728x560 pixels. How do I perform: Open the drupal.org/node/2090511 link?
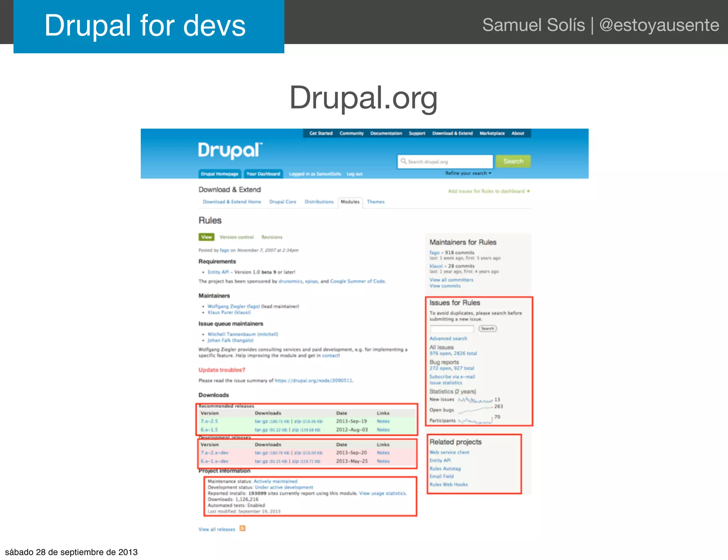point(314,381)
